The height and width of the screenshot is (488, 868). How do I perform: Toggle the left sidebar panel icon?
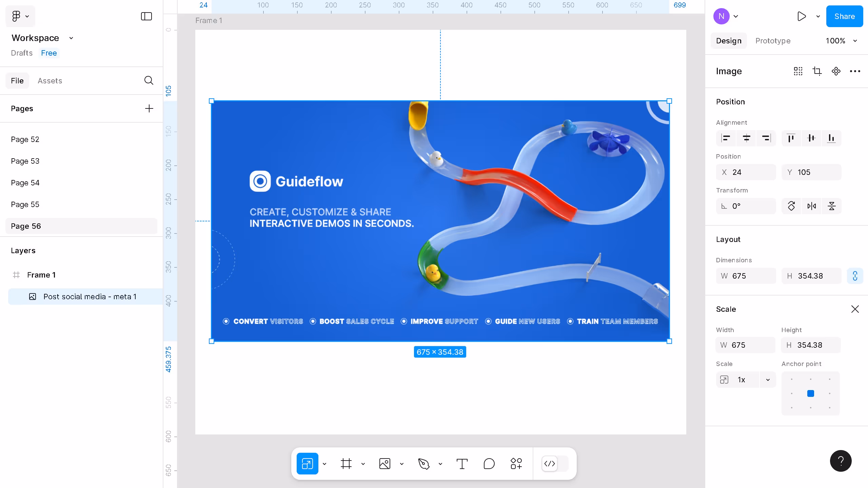click(x=146, y=16)
